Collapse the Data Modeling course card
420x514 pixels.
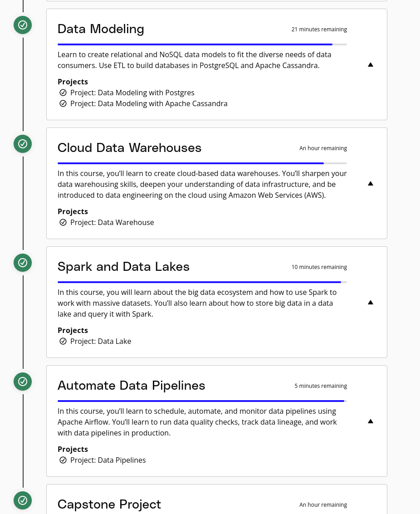(x=371, y=64)
